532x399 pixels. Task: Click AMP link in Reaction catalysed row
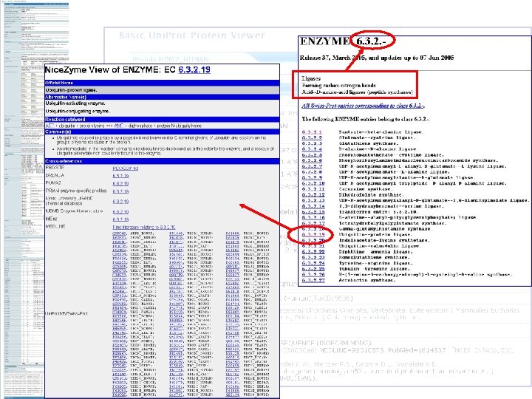pos(119,126)
